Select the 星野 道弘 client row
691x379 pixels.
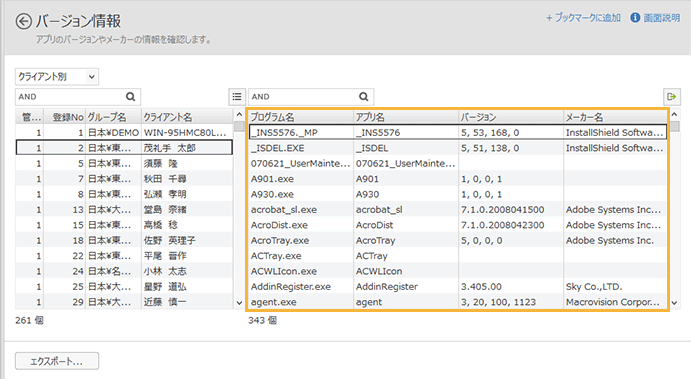[124, 287]
